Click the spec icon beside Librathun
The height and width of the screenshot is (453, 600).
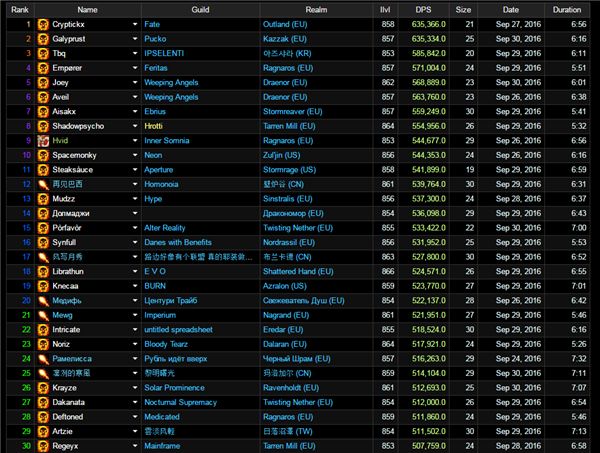[43, 272]
